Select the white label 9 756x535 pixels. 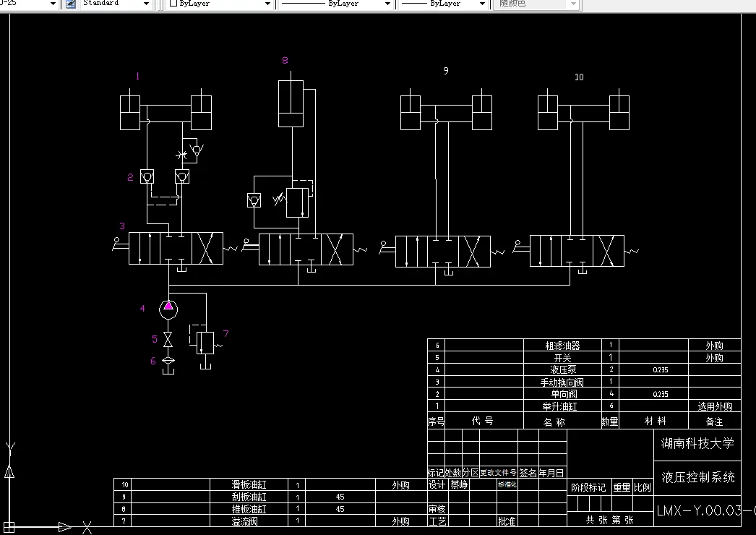[x=446, y=71]
